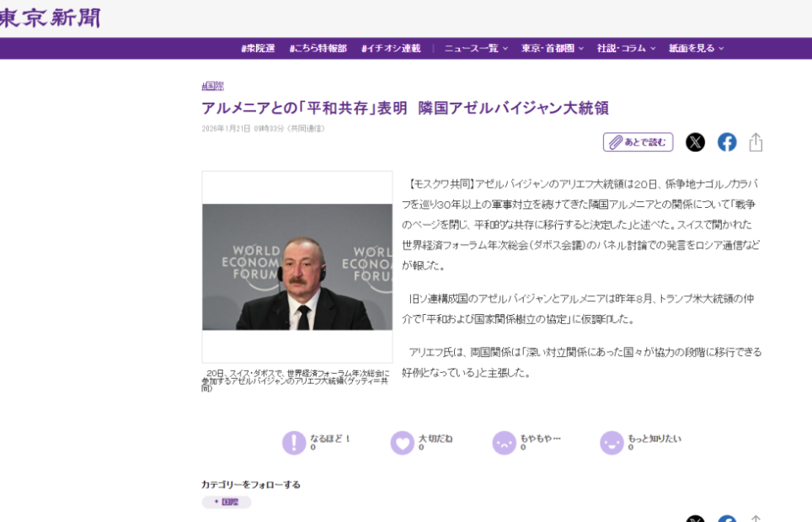Click the 大切だね heart reaction icon
This screenshot has height=522, width=812.
point(403,443)
